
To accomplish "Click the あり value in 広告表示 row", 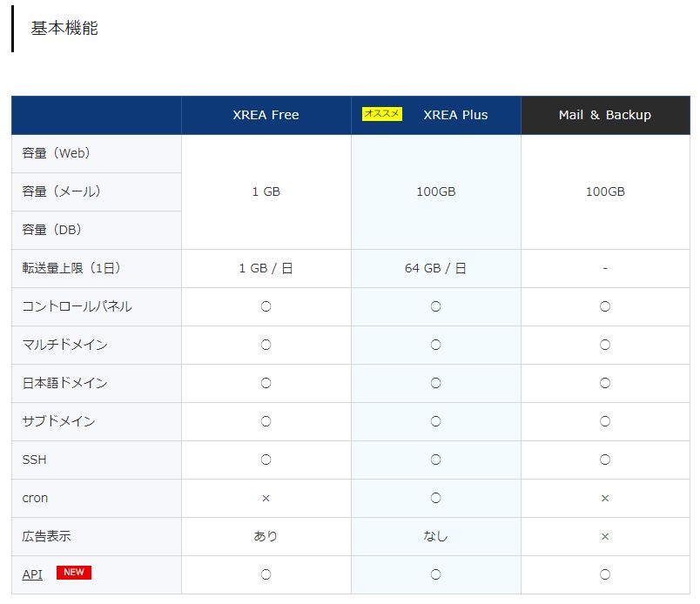I will [266, 536].
